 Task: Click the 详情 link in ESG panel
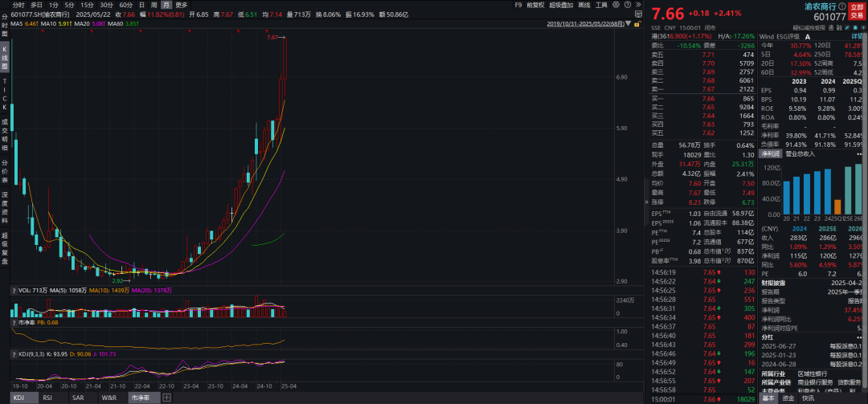858,35
